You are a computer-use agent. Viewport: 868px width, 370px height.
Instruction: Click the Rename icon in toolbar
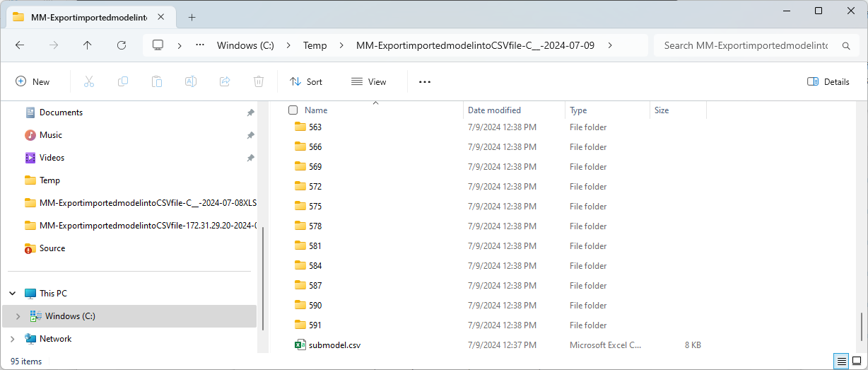pos(191,81)
